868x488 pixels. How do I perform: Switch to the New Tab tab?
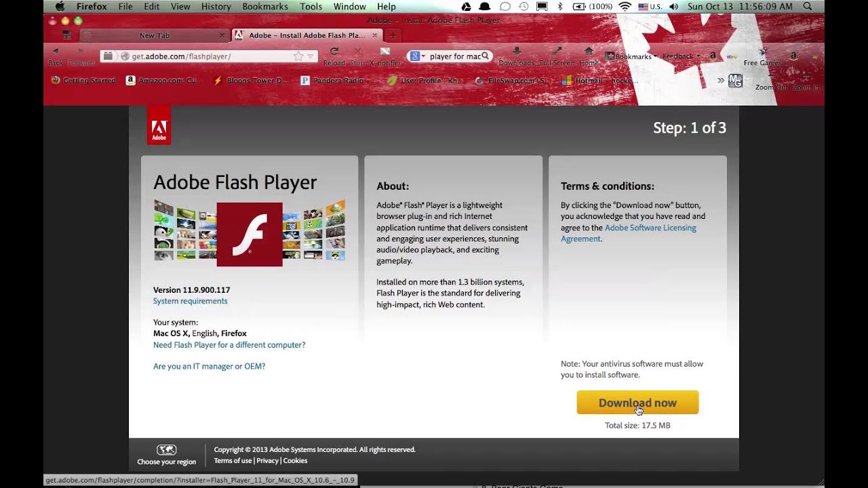155,35
